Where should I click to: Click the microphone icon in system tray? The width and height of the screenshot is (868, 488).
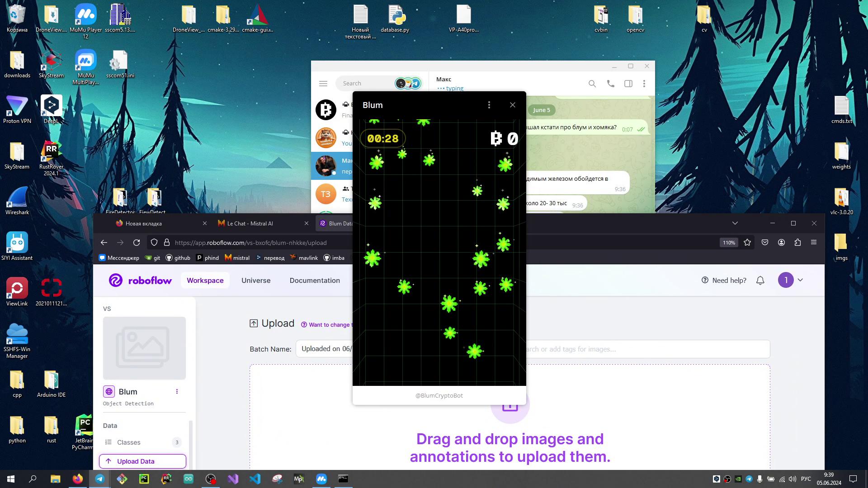(x=759, y=479)
